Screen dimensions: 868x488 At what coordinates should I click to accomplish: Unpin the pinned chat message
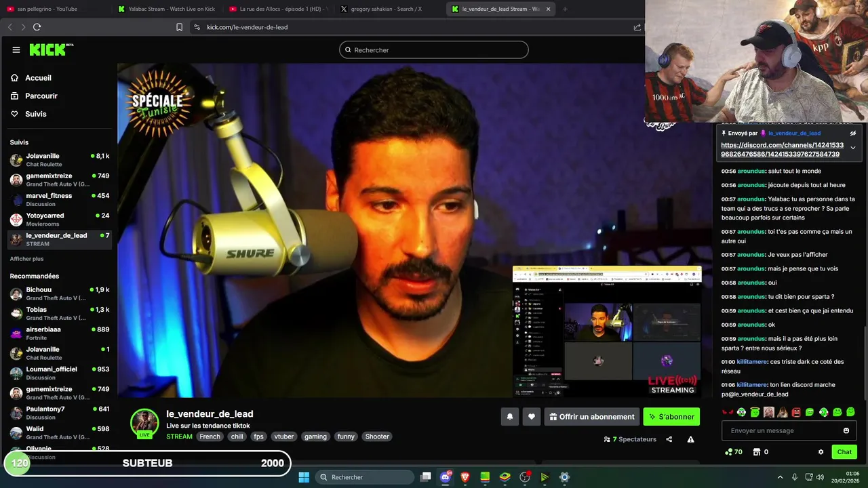pyautogui.click(x=853, y=134)
